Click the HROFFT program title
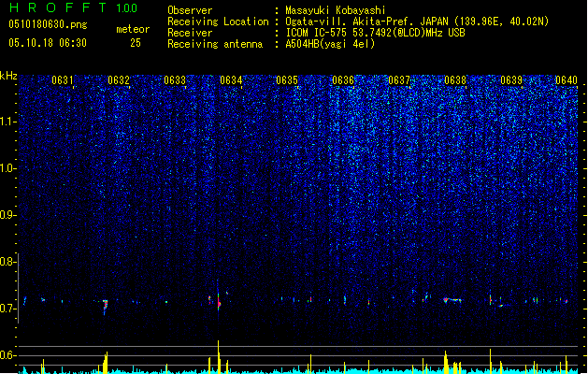588x374 pixels. point(58,7)
